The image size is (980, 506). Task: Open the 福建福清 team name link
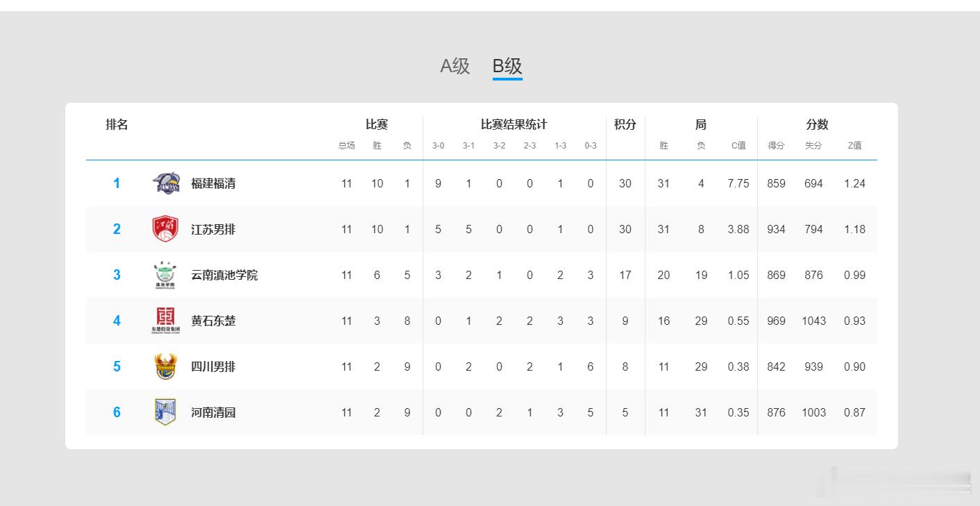coord(213,183)
